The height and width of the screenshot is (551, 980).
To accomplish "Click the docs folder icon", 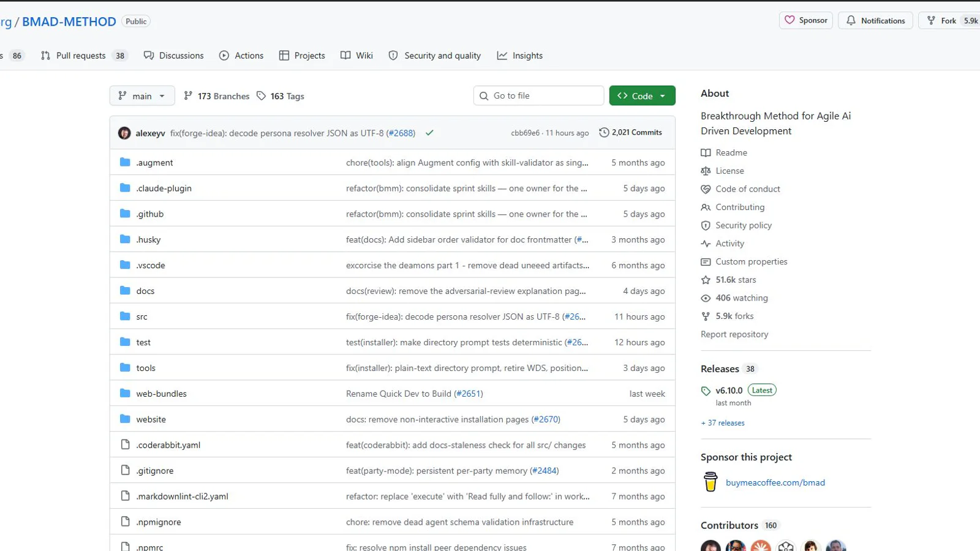I will coord(125,291).
